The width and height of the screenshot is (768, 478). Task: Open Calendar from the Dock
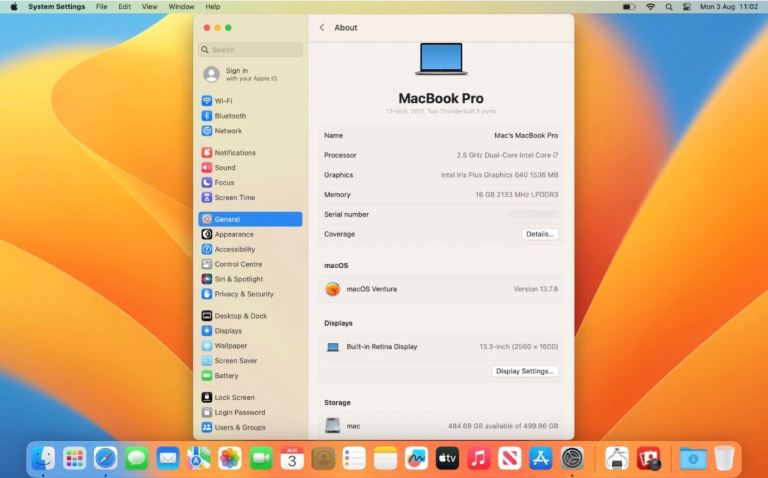(292, 459)
